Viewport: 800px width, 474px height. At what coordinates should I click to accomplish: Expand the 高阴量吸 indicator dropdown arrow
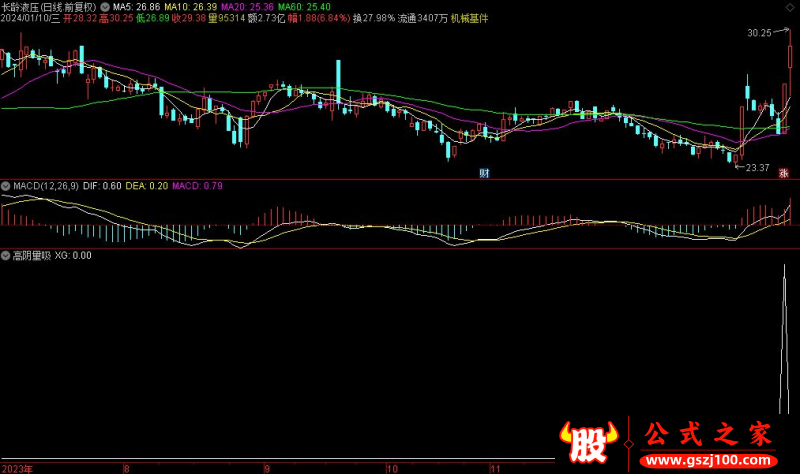point(6,255)
